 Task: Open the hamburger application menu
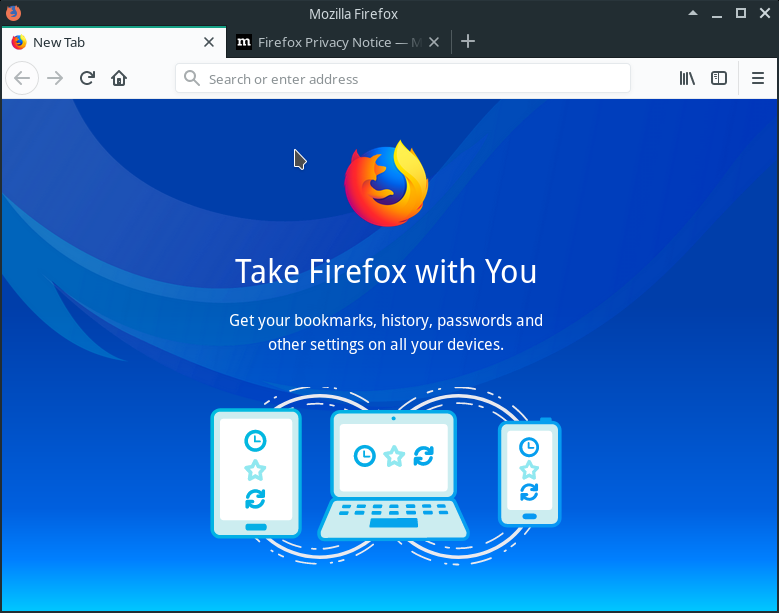pyautogui.click(x=758, y=78)
